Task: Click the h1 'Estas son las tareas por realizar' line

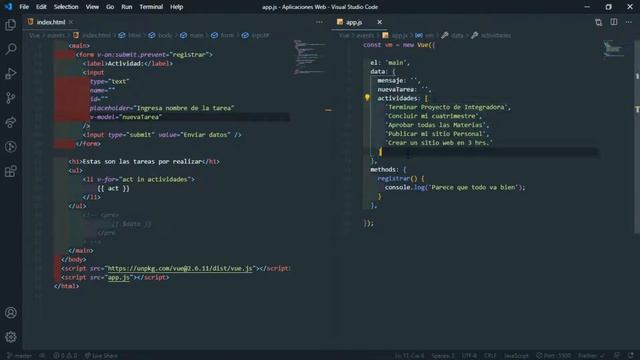Action: click(x=144, y=162)
